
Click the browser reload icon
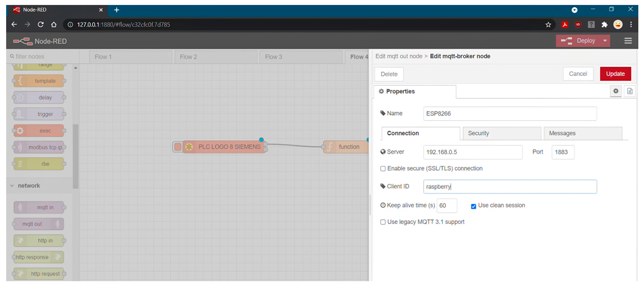point(41,25)
